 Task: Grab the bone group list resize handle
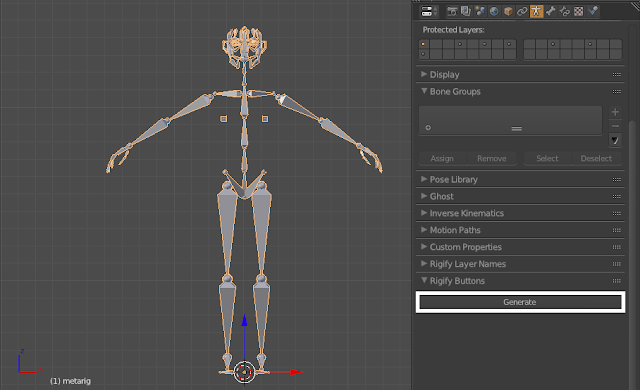click(x=516, y=129)
